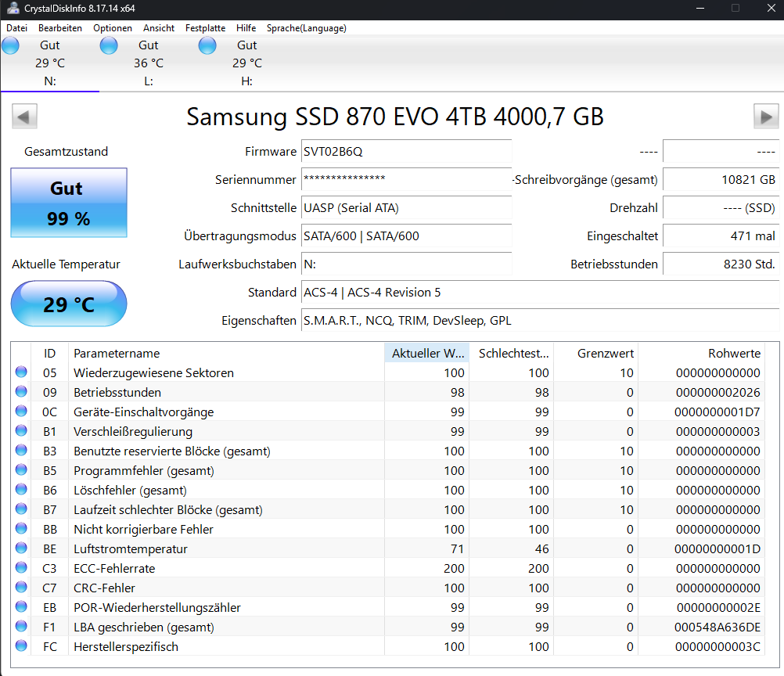Viewport: 784px width, 676px height.
Task: Open the Hilfe menu
Action: pyautogui.click(x=246, y=28)
